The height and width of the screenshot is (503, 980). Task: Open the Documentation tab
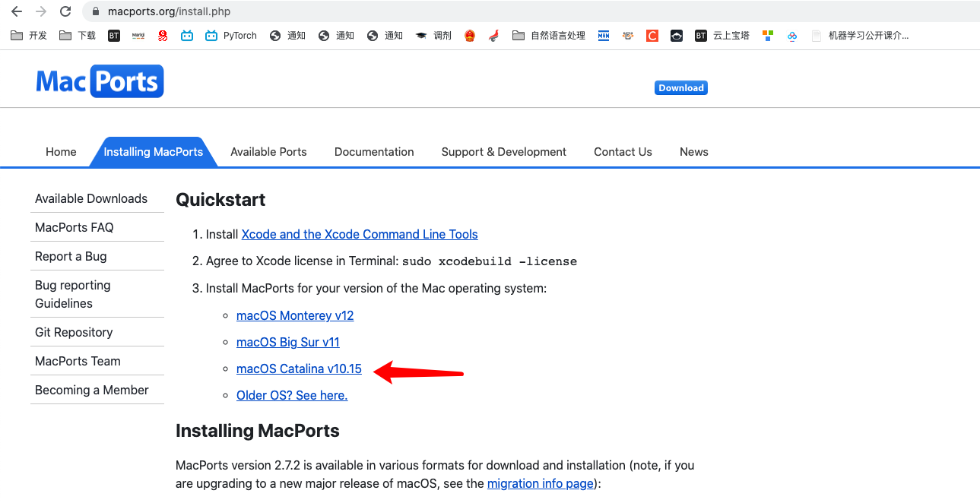tap(374, 152)
